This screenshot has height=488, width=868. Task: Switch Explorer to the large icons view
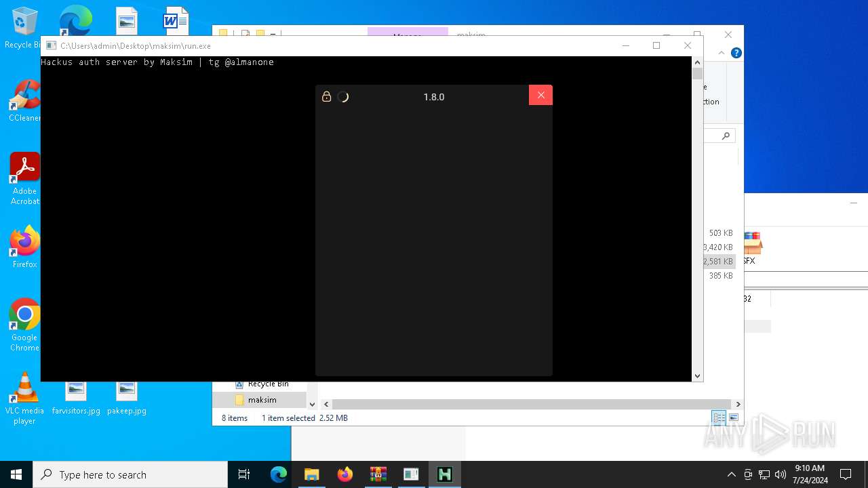(x=733, y=418)
